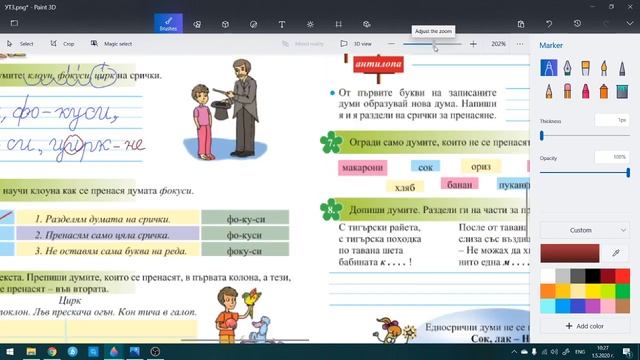
Task: Select the Eraser tool
Action: [x=567, y=91]
